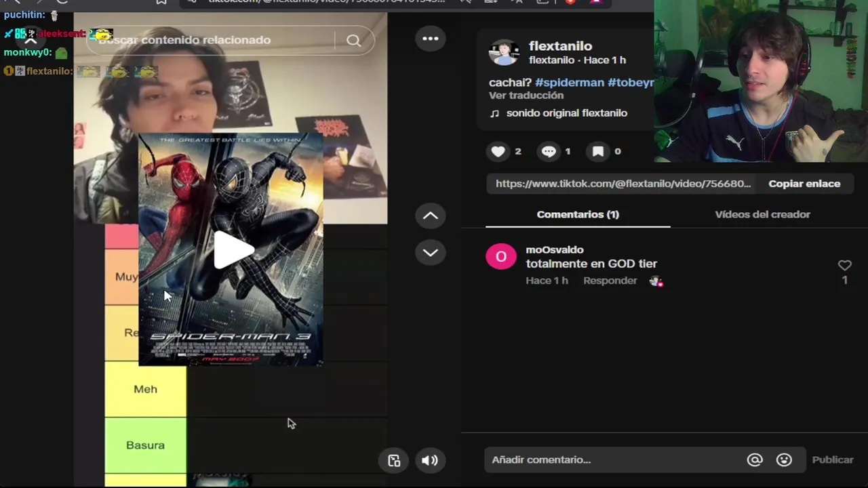
Task: Go to next video with down arrow
Action: point(431,252)
